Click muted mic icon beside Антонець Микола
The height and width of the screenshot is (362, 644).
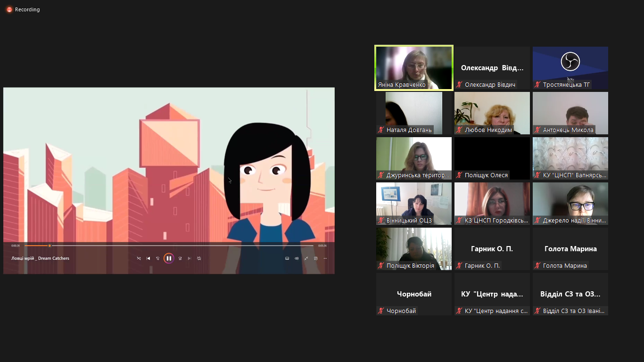pos(537,130)
